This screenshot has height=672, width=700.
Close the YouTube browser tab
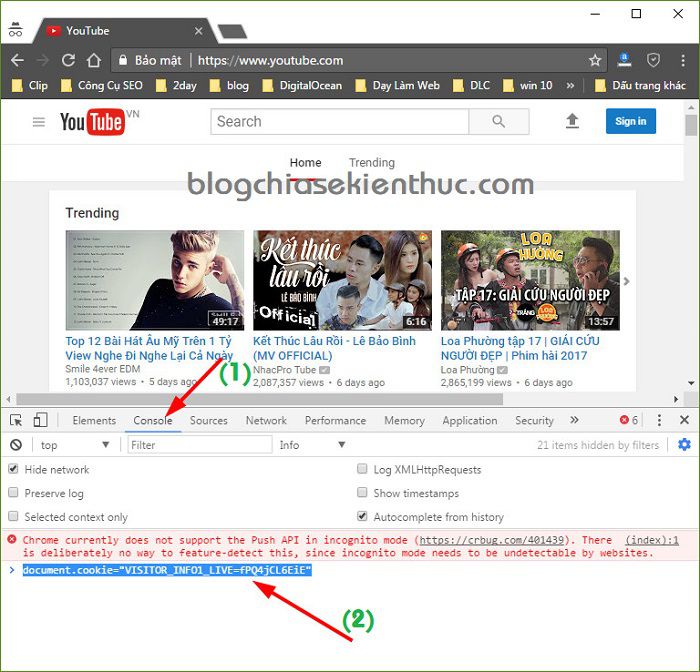point(199,31)
